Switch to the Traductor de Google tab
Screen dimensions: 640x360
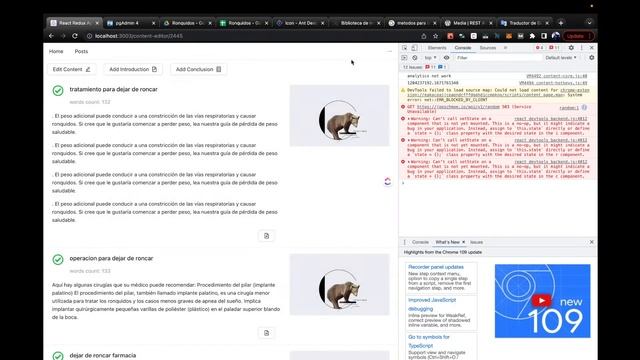click(x=524, y=23)
